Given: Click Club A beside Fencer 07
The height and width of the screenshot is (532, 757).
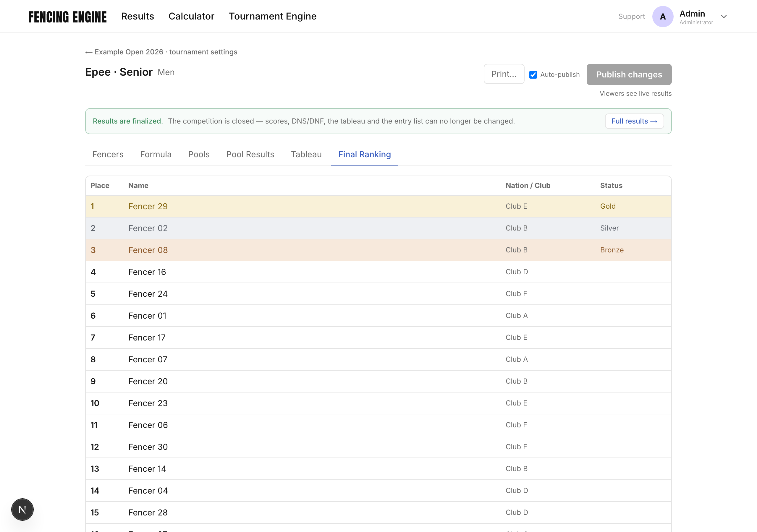Looking at the screenshot, I should pos(517,359).
